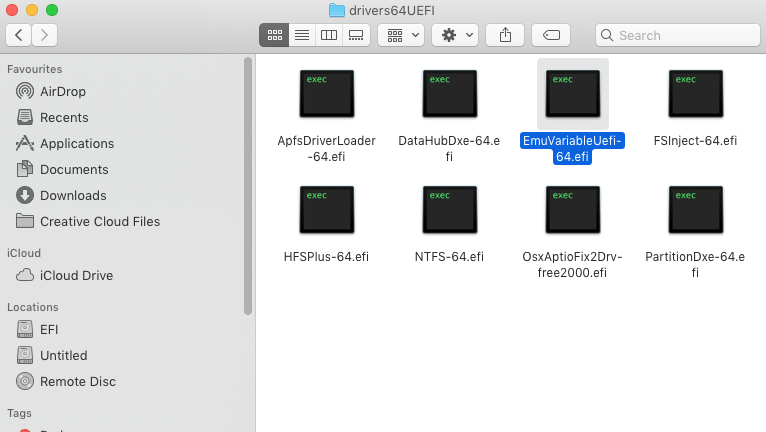Click the sidebar vertical scrollbar
This screenshot has height=432, width=766.
click(x=248, y=186)
